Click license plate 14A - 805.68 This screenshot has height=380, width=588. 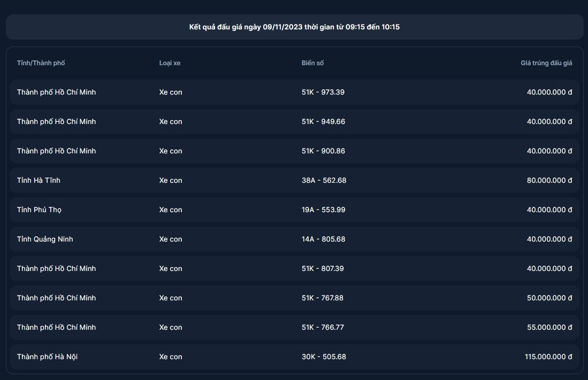pyautogui.click(x=323, y=239)
